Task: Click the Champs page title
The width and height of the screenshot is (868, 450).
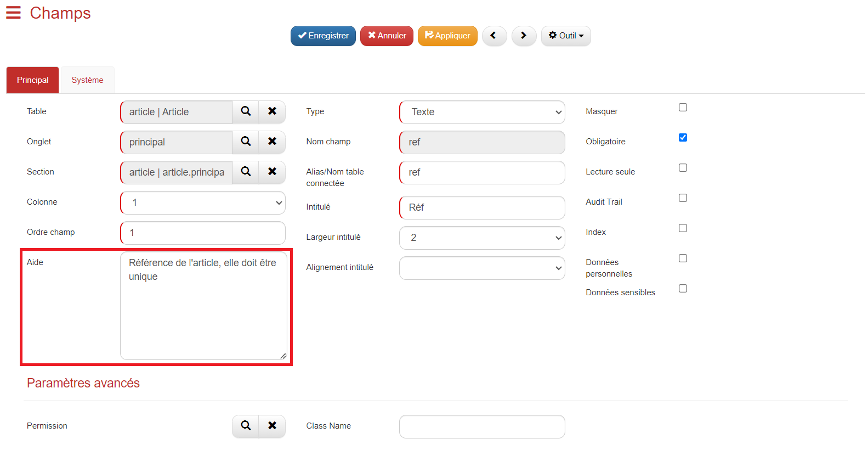Action: 60,13
